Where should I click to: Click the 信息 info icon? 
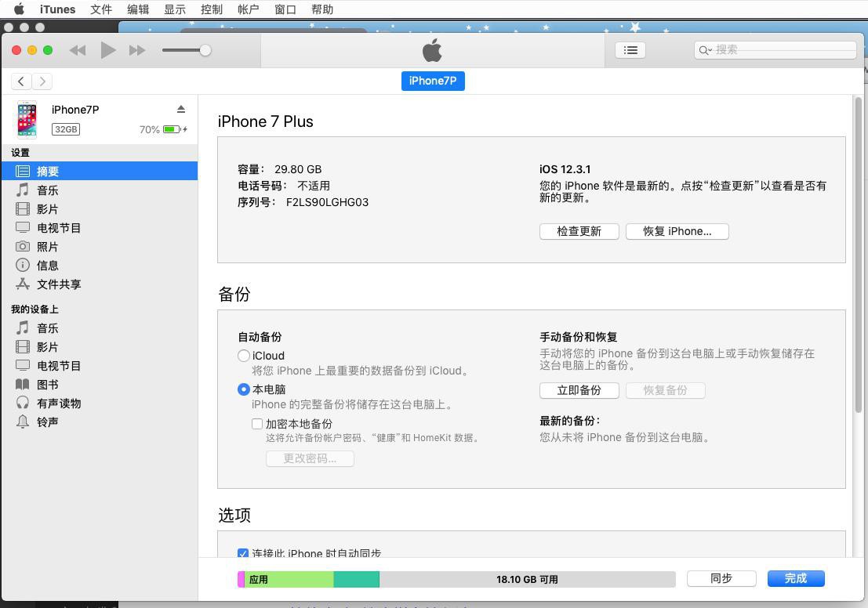point(23,265)
